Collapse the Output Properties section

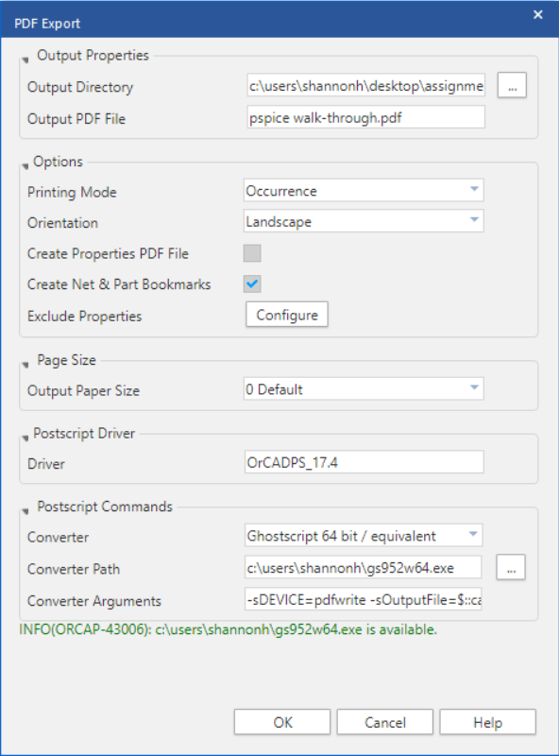25,60
